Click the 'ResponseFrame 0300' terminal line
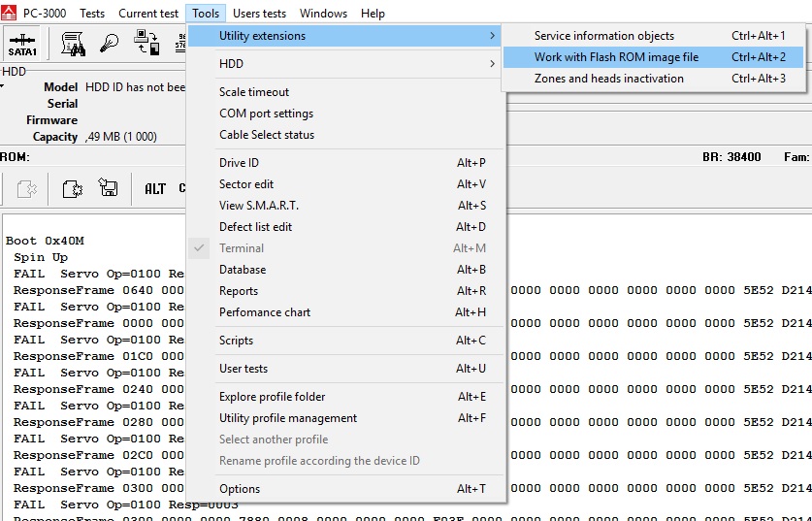 click(98, 488)
